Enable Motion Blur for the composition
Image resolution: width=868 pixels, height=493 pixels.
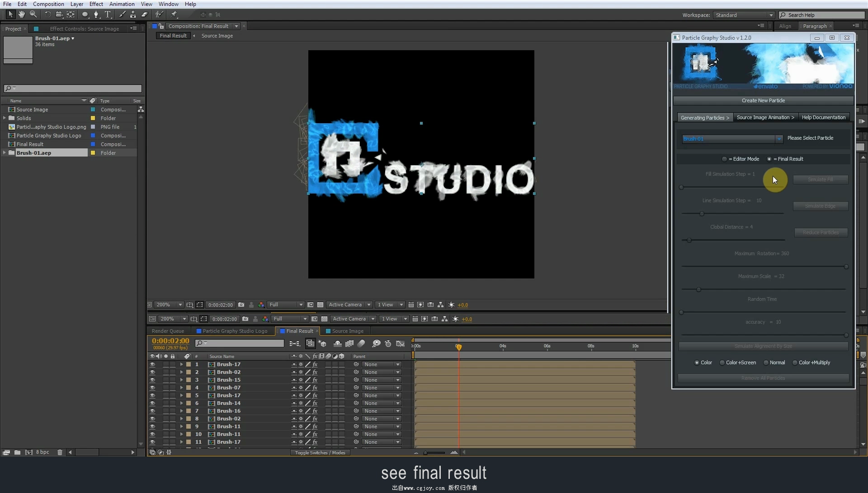tap(362, 344)
